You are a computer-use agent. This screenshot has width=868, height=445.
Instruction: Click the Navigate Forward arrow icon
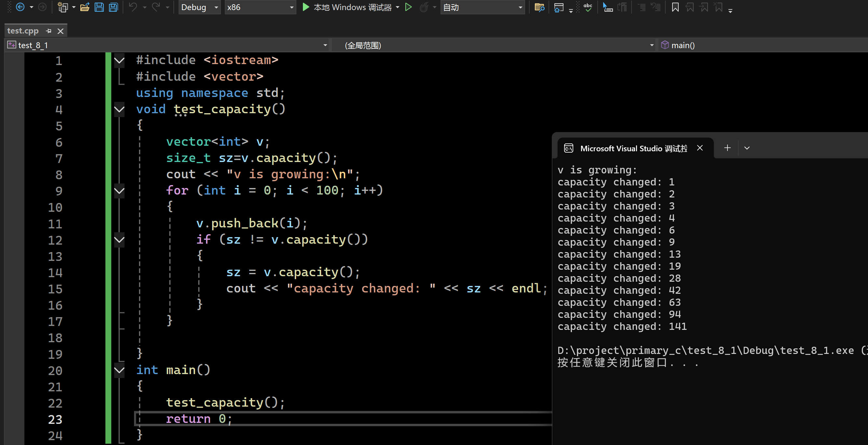(x=42, y=7)
